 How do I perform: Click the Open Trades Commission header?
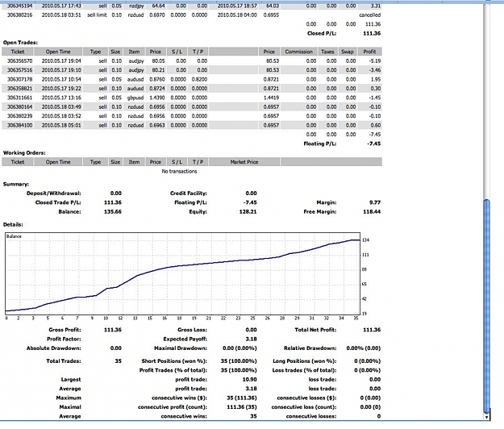coord(298,52)
